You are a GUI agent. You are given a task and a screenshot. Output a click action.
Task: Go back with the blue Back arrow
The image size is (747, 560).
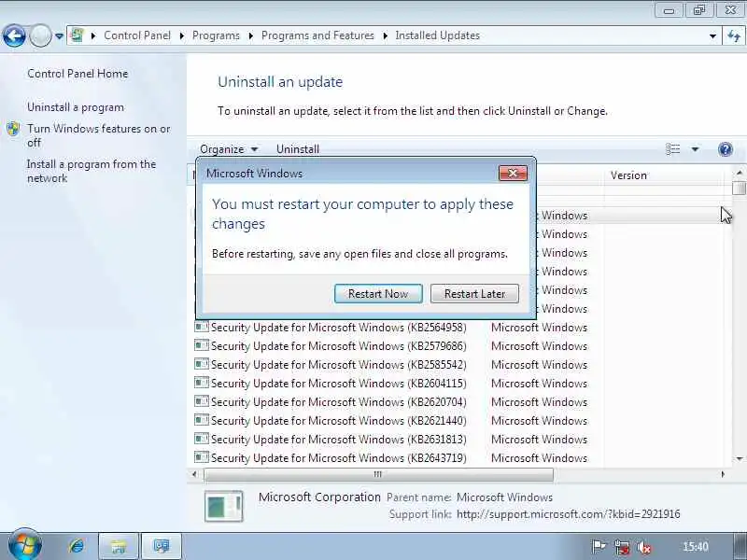click(x=14, y=35)
